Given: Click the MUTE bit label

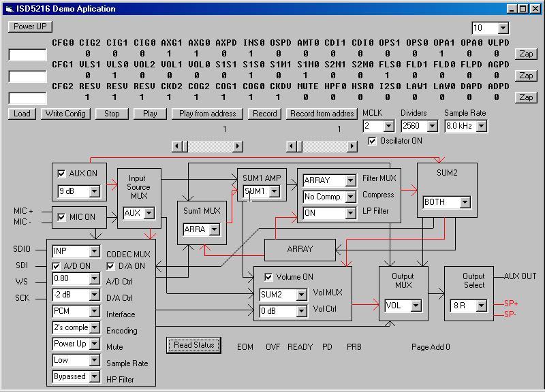Looking at the screenshot, I should click(x=308, y=86).
